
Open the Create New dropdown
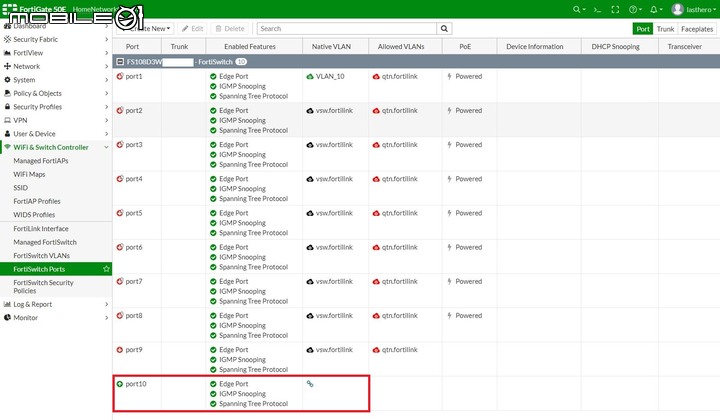coord(146,28)
